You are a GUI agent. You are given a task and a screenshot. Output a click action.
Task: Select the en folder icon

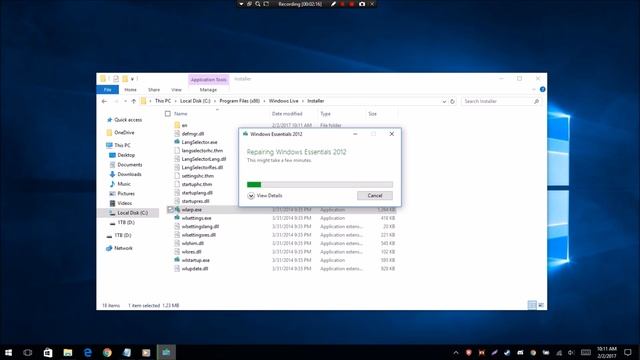(177, 125)
